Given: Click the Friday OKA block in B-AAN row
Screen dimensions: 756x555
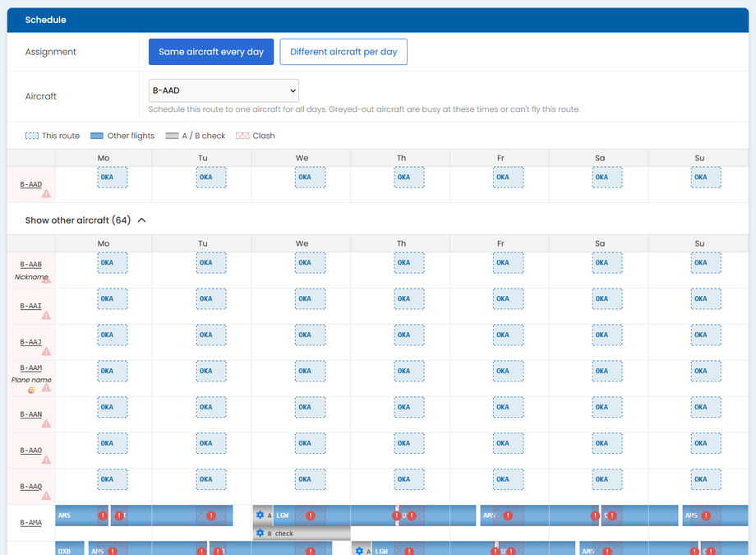Looking at the screenshot, I should [508, 407].
